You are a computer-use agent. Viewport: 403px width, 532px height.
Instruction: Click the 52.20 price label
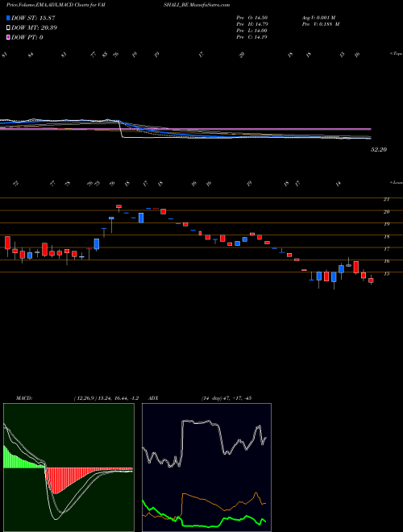coord(379,149)
